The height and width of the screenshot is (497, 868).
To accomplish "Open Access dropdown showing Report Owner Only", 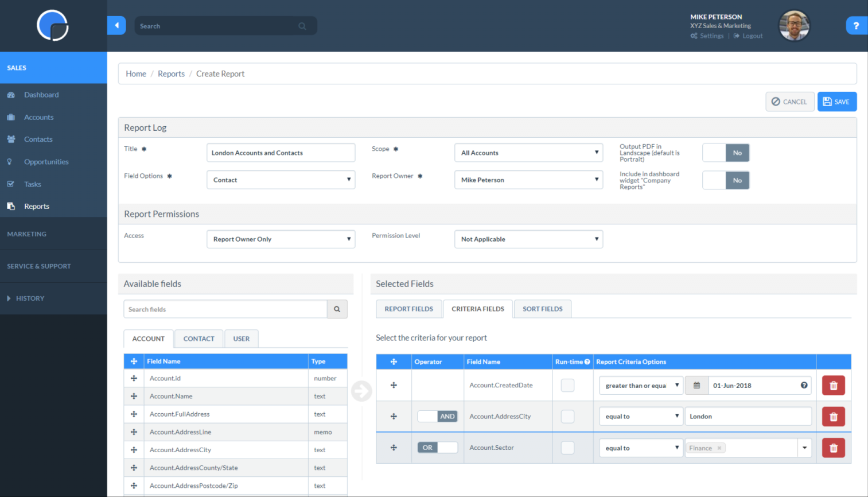I will pyautogui.click(x=281, y=239).
